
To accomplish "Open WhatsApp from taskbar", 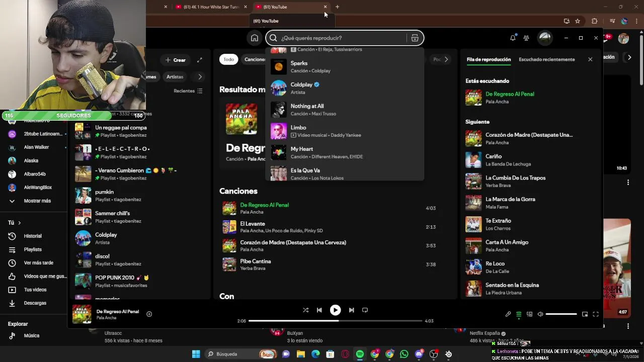I will pos(404,354).
